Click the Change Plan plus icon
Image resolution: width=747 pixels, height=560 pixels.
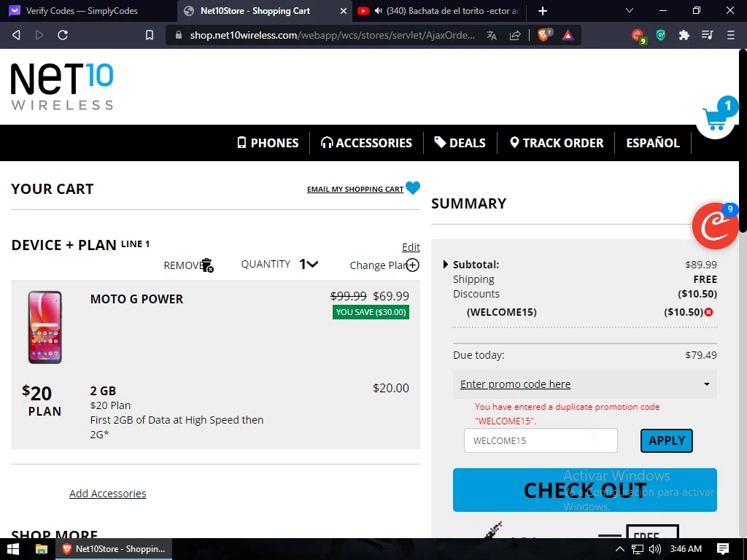coord(413,265)
